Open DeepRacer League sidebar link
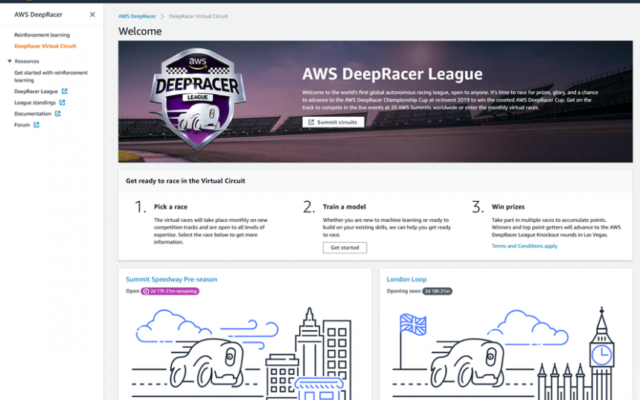This screenshot has height=400, width=640. point(36,91)
